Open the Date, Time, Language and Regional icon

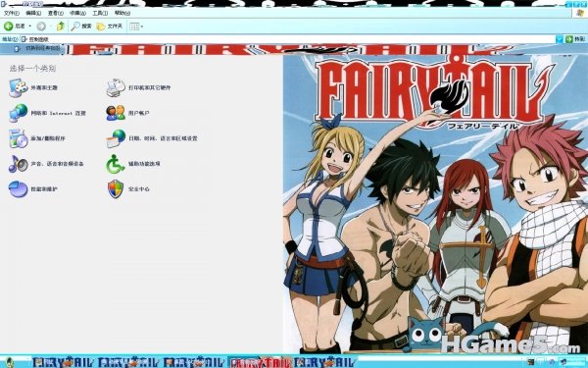(116, 138)
